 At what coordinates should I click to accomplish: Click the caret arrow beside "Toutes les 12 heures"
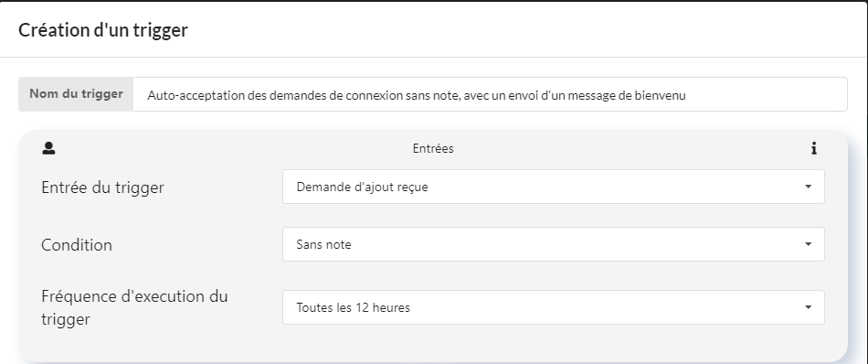[809, 307]
